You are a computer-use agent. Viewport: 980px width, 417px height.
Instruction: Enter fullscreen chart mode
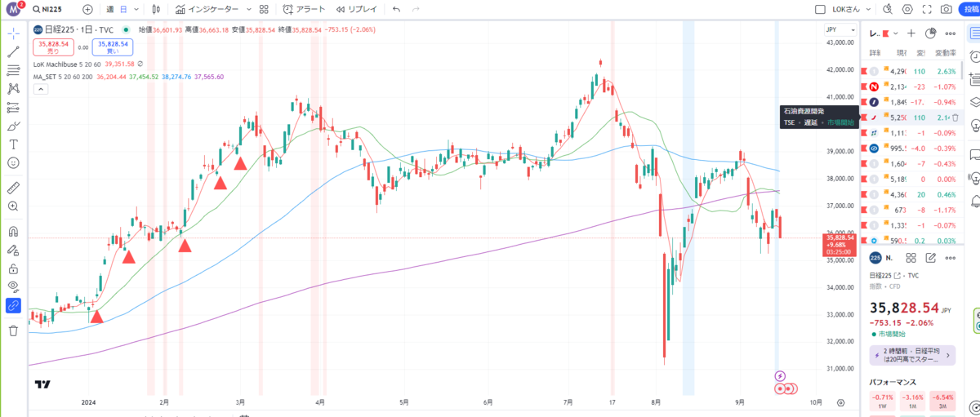tap(927, 9)
